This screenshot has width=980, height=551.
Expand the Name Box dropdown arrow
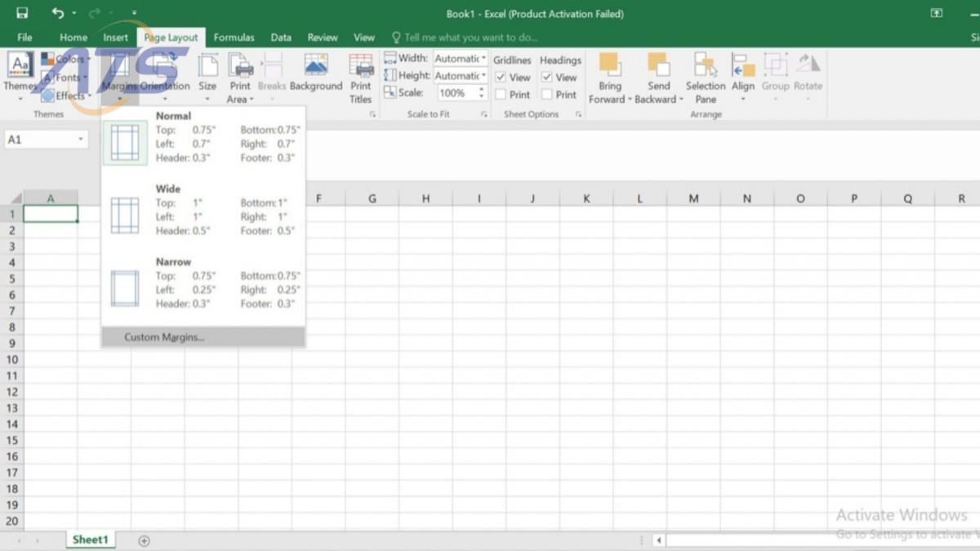click(81, 140)
